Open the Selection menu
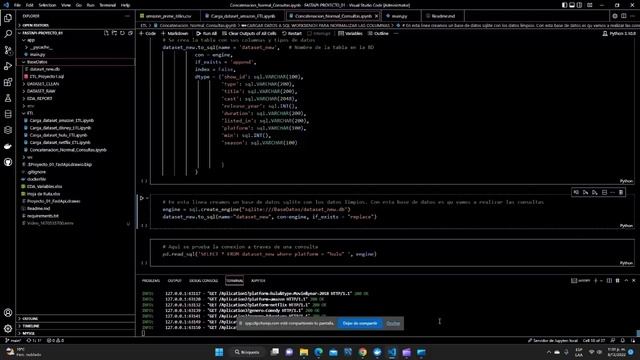Screen dimensions: 640x360 click(47, 5)
